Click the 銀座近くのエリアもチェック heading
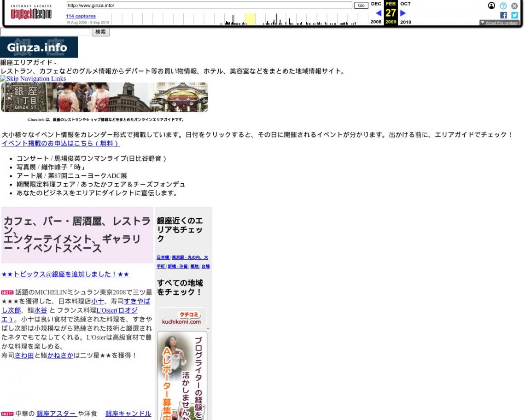The width and height of the screenshot is (525, 420). point(180,230)
